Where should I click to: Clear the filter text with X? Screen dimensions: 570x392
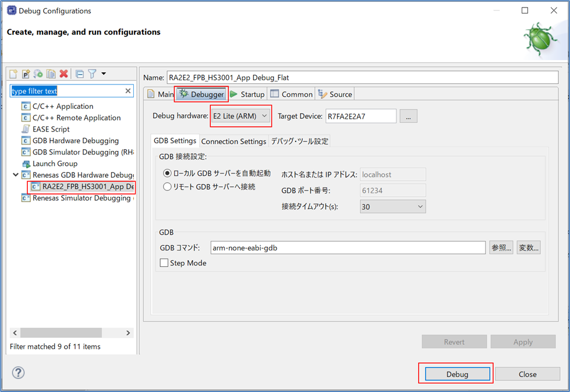click(x=128, y=91)
